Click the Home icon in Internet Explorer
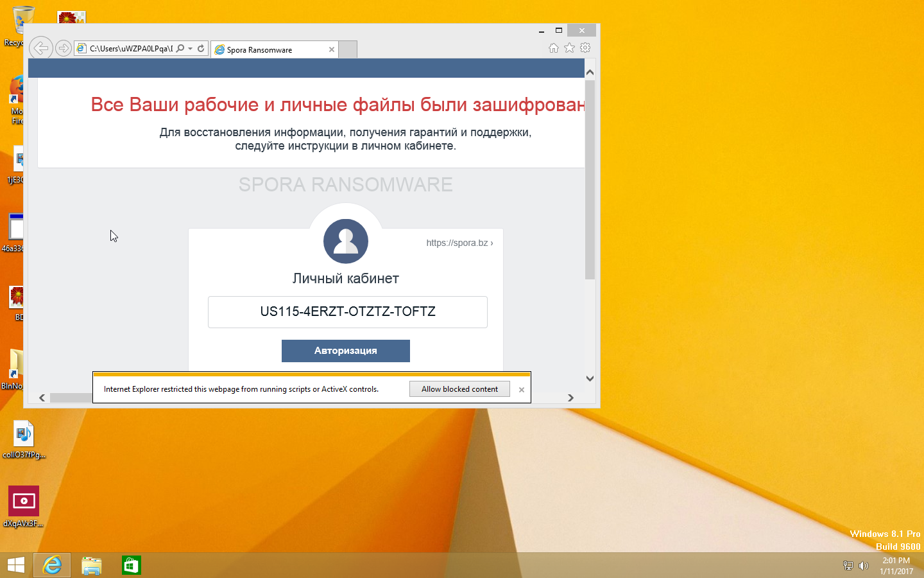Screen dimensions: 924x578 coord(554,48)
